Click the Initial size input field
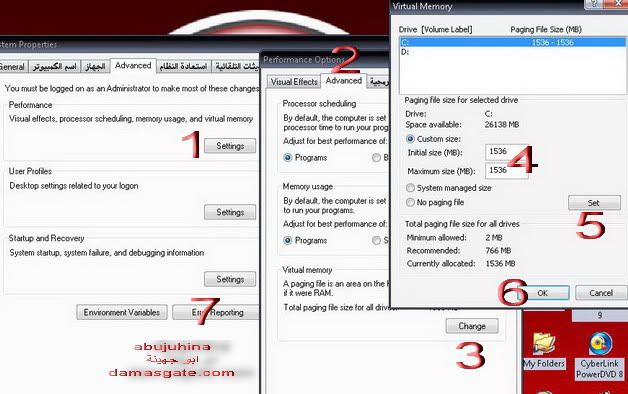Viewport: 628px width, 394px height. [x=505, y=152]
